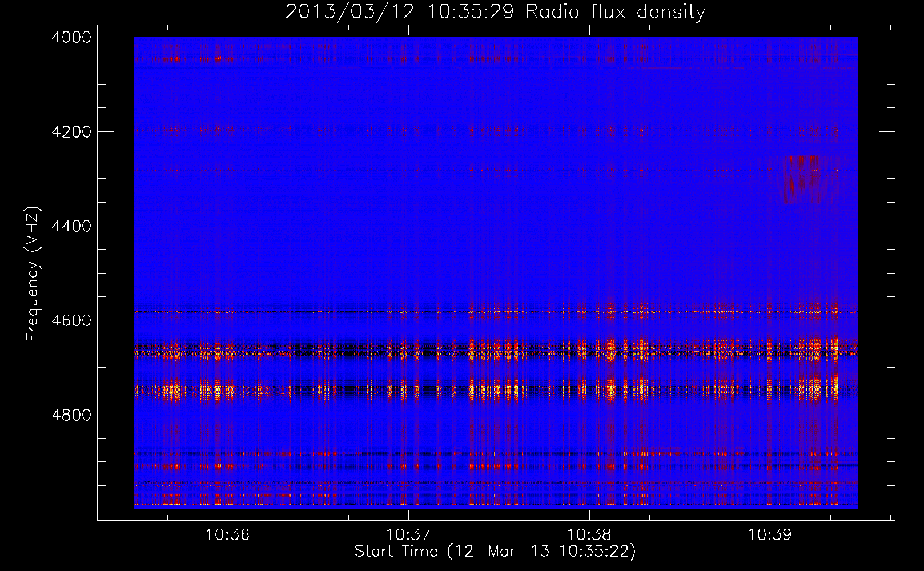Click the 10:36 time tick label
This screenshot has height=571, width=924.
coord(228,535)
